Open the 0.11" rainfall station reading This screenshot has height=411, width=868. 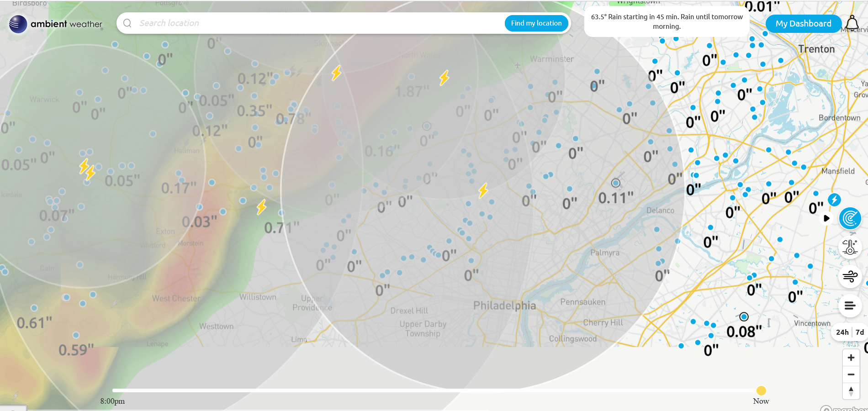pos(616,198)
